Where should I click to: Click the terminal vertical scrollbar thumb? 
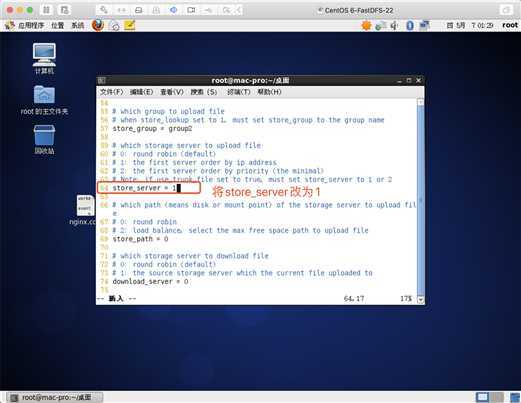pyautogui.click(x=421, y=201)
